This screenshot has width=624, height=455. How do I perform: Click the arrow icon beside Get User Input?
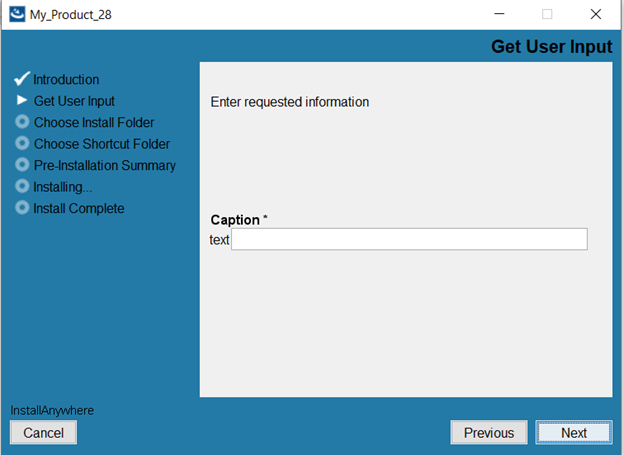tap(22, 100)
